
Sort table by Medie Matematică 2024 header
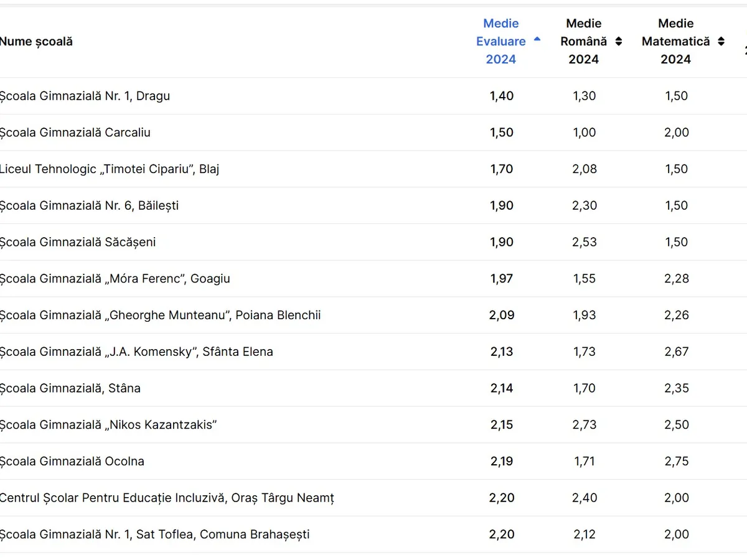click(675, 41)
